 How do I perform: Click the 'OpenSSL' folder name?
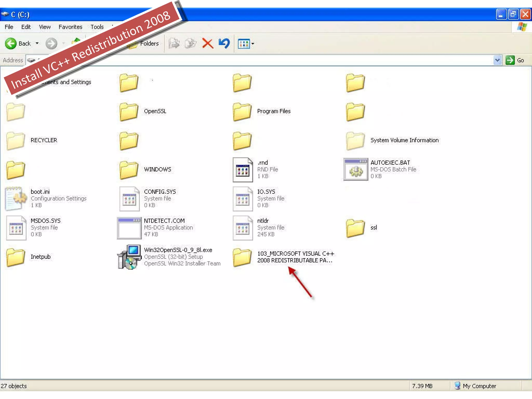(x=155, y=111)
